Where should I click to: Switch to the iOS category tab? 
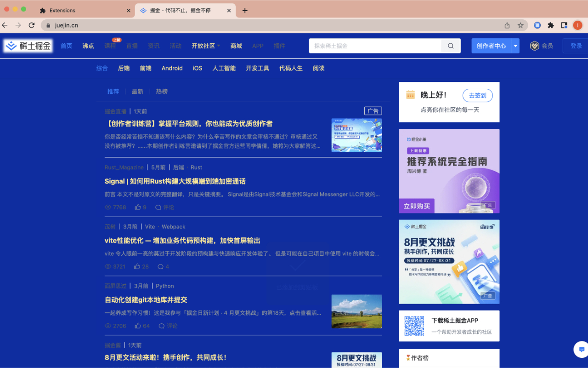pos(198,68)
